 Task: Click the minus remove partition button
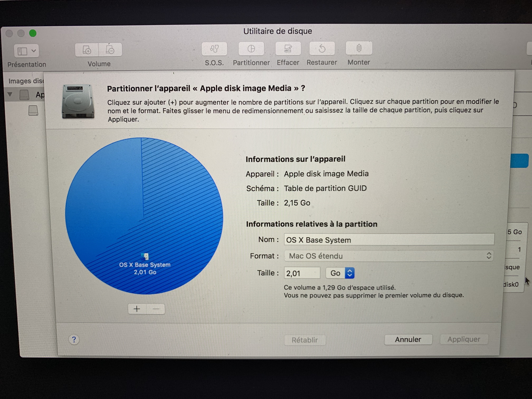coord(156,309)
